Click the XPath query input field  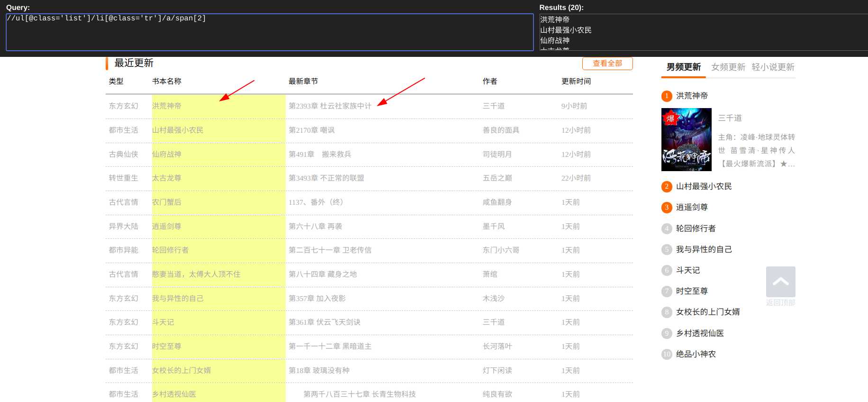click(270, 32)
